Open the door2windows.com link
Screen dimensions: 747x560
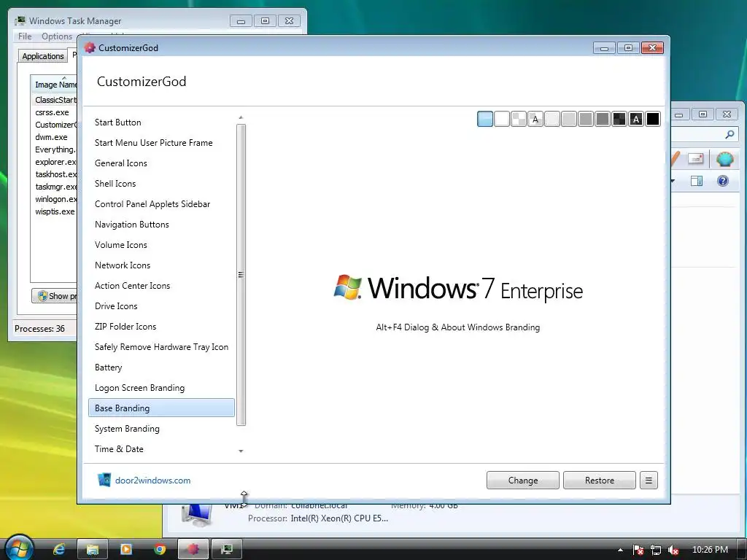[152, 481]
